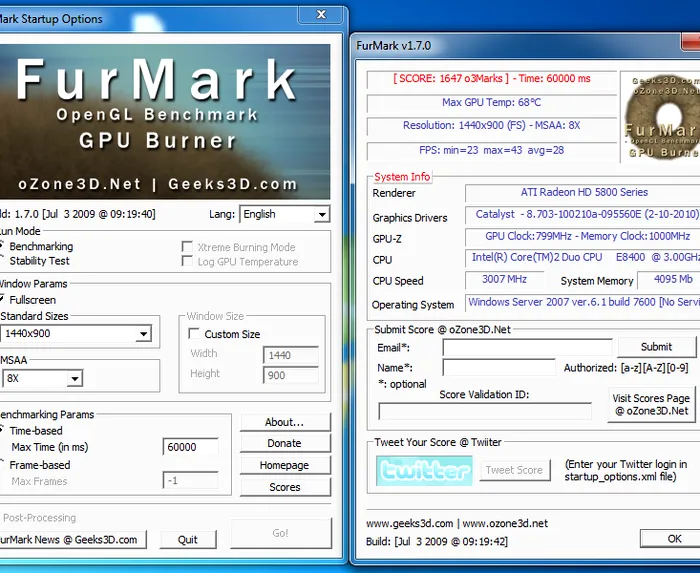Open the MSAA 8X dropdown

coord(42,378)
